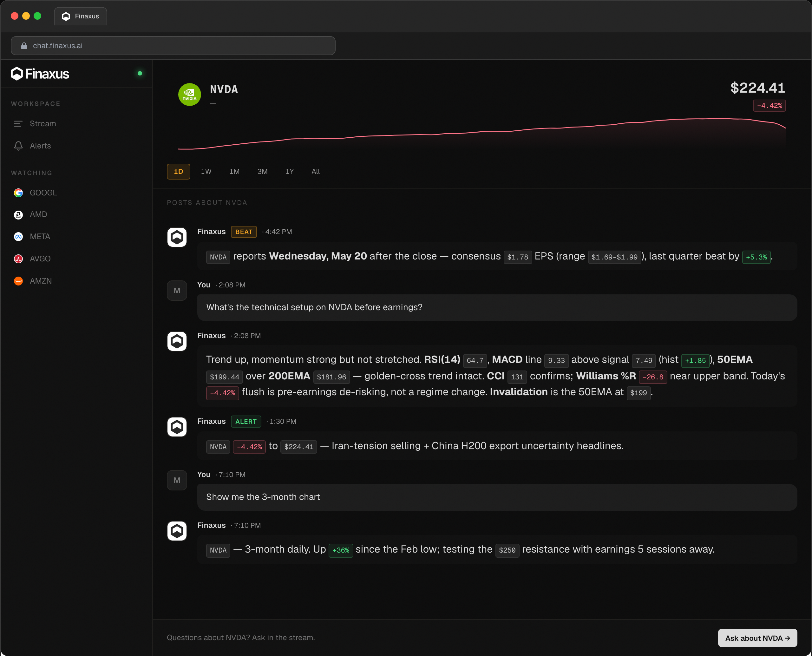Click Finaxus avatar on the ALERT post
This screenshot has width=812, height=656.
point(177,427)
